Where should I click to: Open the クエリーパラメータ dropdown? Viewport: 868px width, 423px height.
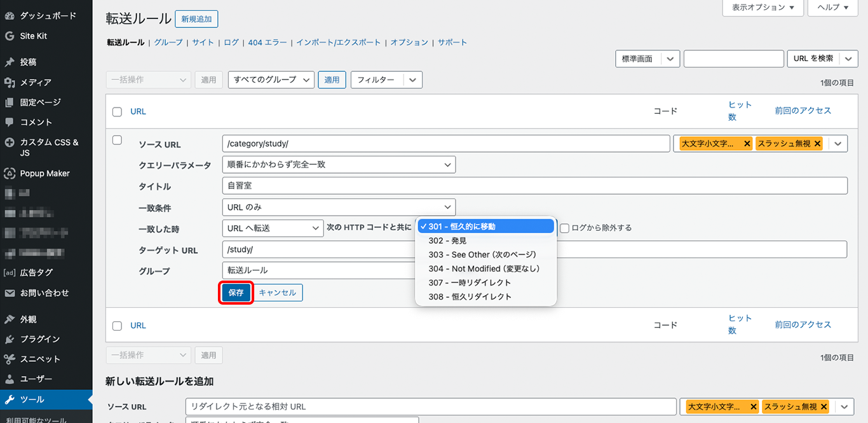tap(339, 165)
